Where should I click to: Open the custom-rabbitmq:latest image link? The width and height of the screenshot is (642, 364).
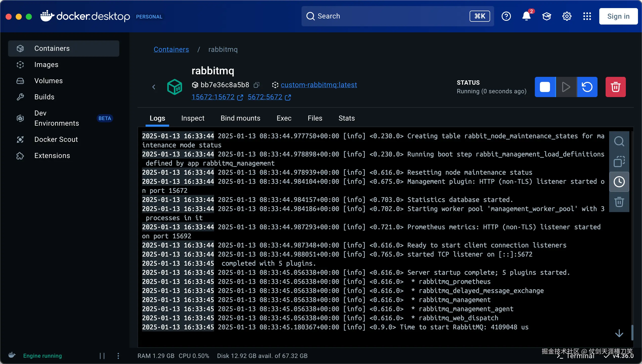(x=319, y=85)
